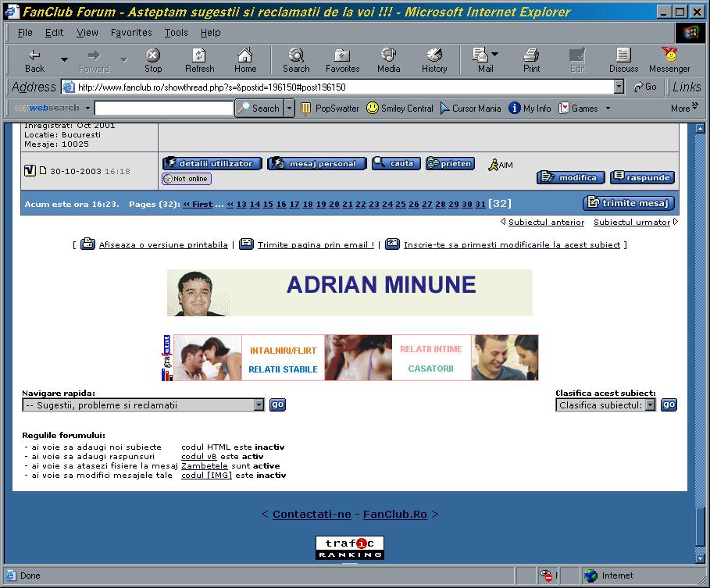Click the Adrian Minune banner
Image resolution: width=710 pixels, height=588 pixels.
click(x=350, y=293)
